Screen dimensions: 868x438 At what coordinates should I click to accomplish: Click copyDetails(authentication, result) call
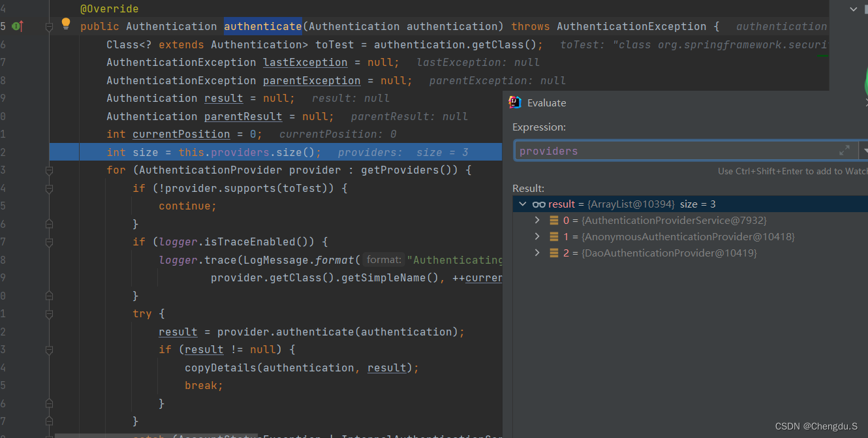coord(299,368)
